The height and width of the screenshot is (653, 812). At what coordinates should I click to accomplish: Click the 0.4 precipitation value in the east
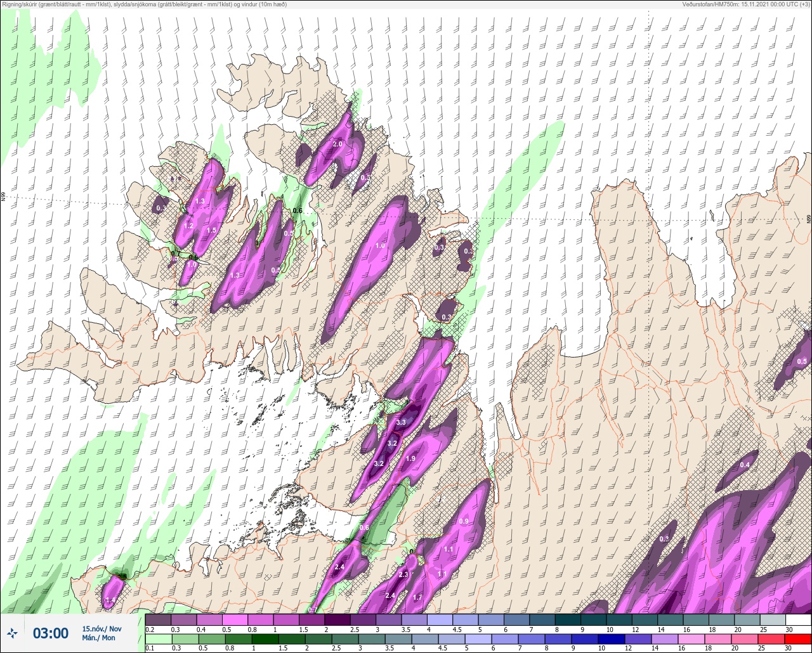click(x=745, y=465)
